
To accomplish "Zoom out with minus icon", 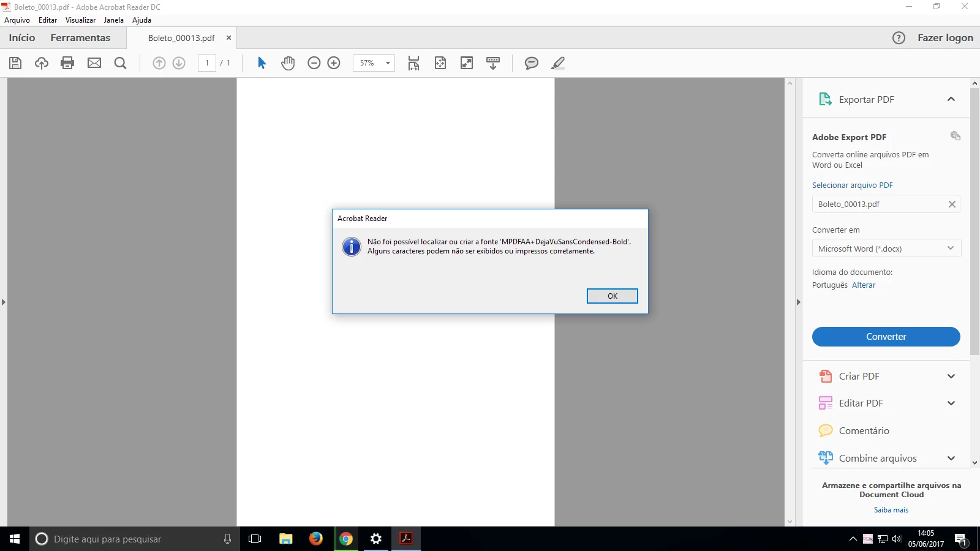I will click(314, 63).
